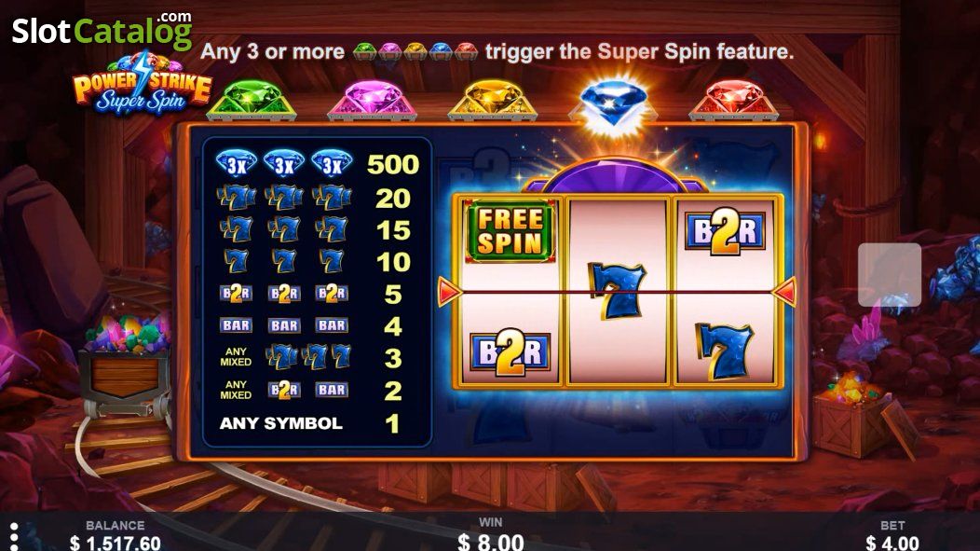Open the three-dot game menu

pyautogui.click(x=14, y=537)
